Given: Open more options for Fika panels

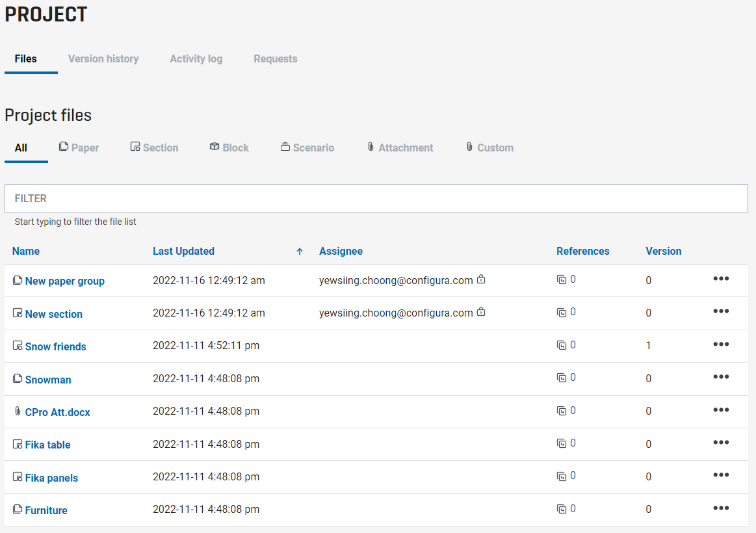Looking at the screenshot, I should (x=721, y=475).
